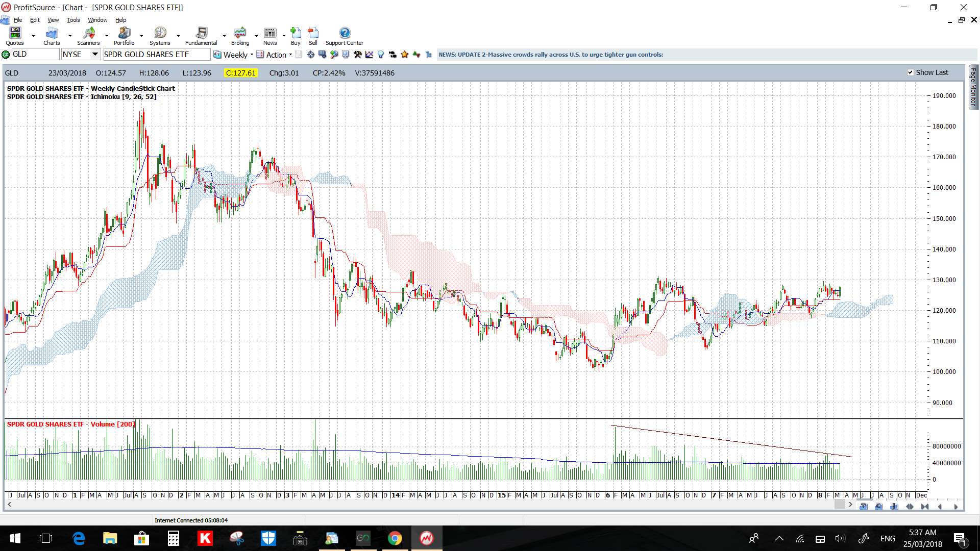Screen dimensions: 980x551
Task: Open the Scanners tool
Action: (x=88, y=36)
